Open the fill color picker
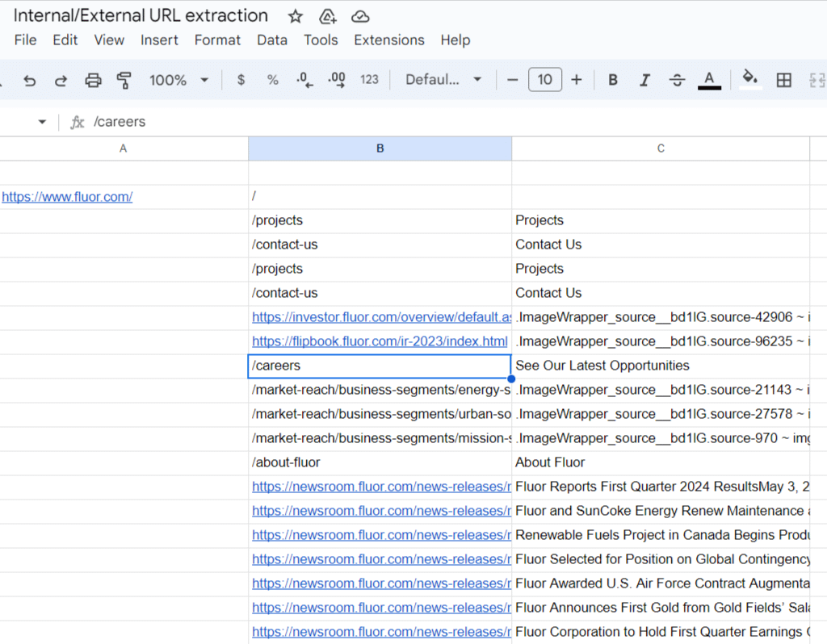Image resolution: width=827 pixels, height=644 pixels. pyautogui.click(x=750, y=80)
